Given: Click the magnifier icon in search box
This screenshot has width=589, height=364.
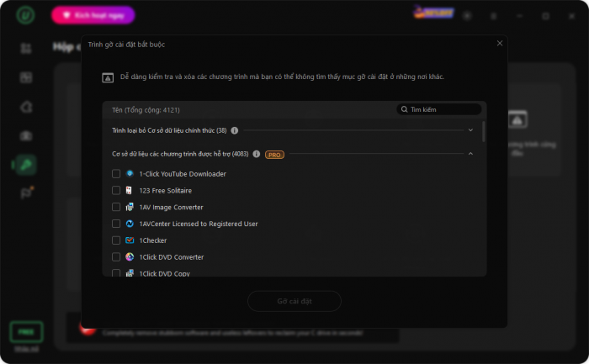Looking at the screenshot, I should pyautogui.click(x=404, y=109).
